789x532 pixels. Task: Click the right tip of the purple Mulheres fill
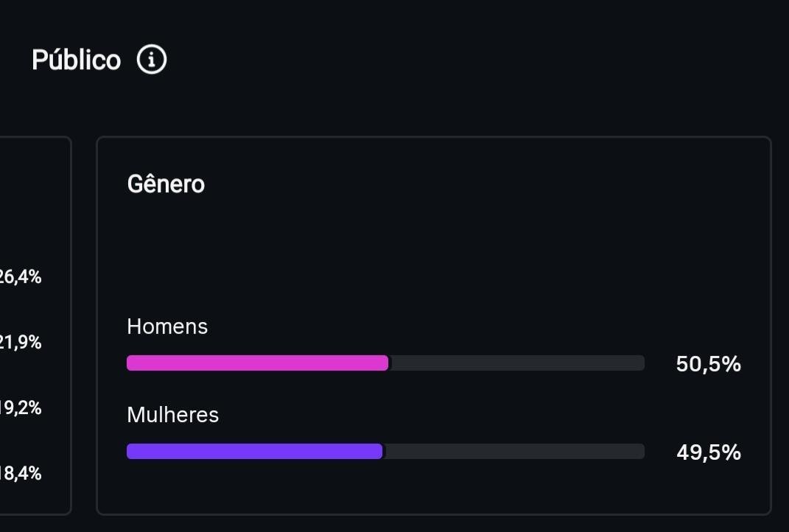379,451
